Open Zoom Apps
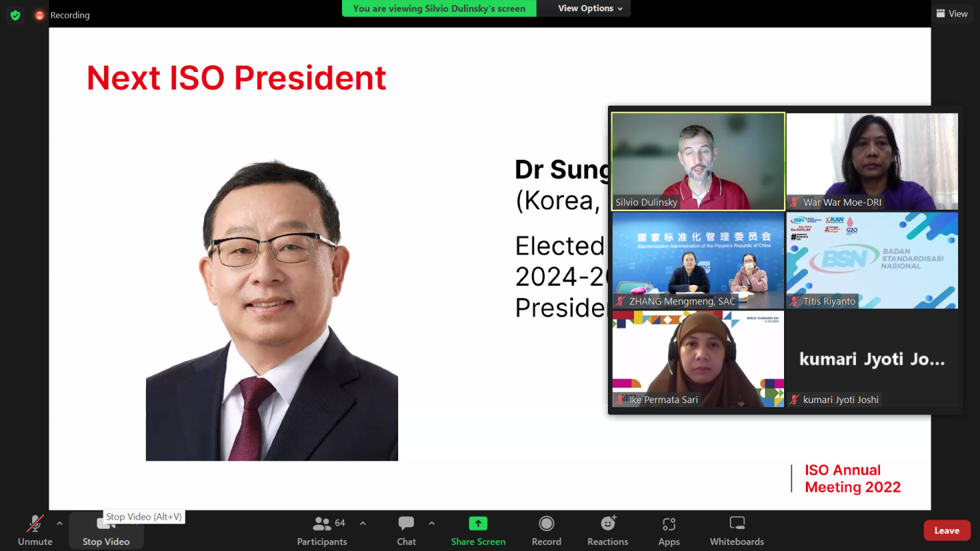 point(669,530)
